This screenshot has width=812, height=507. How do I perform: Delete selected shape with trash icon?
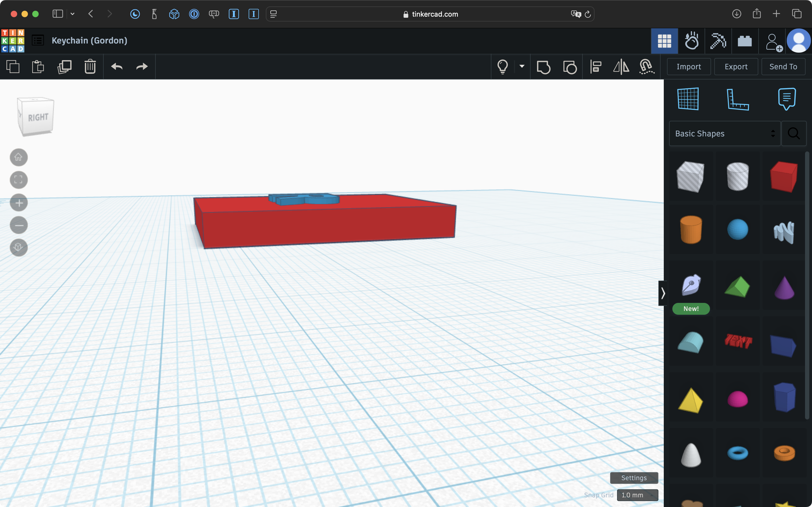tap(90, 67)
